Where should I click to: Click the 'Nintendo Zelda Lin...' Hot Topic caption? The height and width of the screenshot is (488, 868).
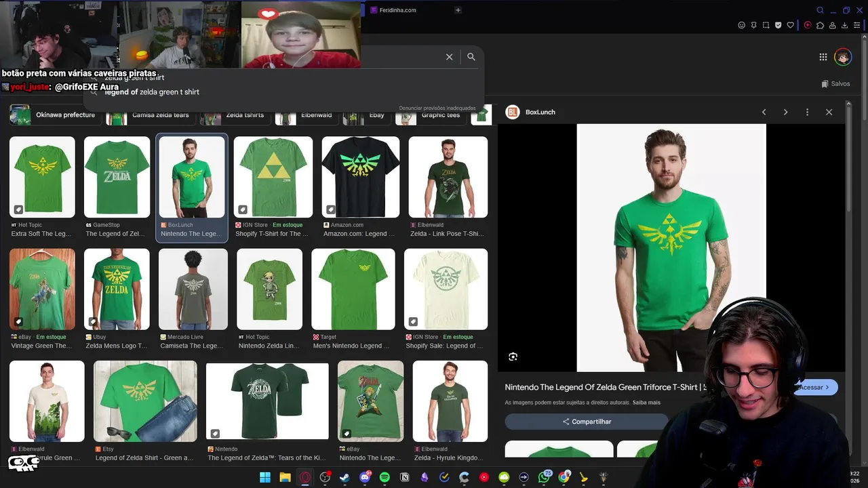click(269, 346)
